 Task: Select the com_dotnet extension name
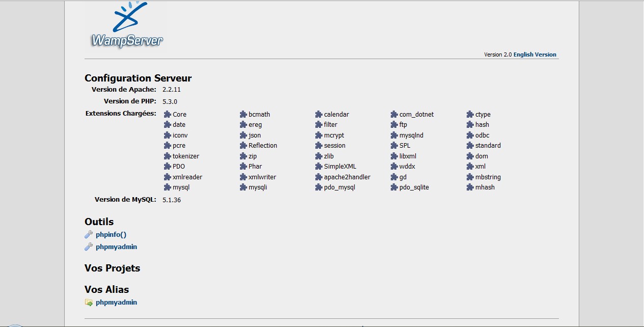pos(417,115)
